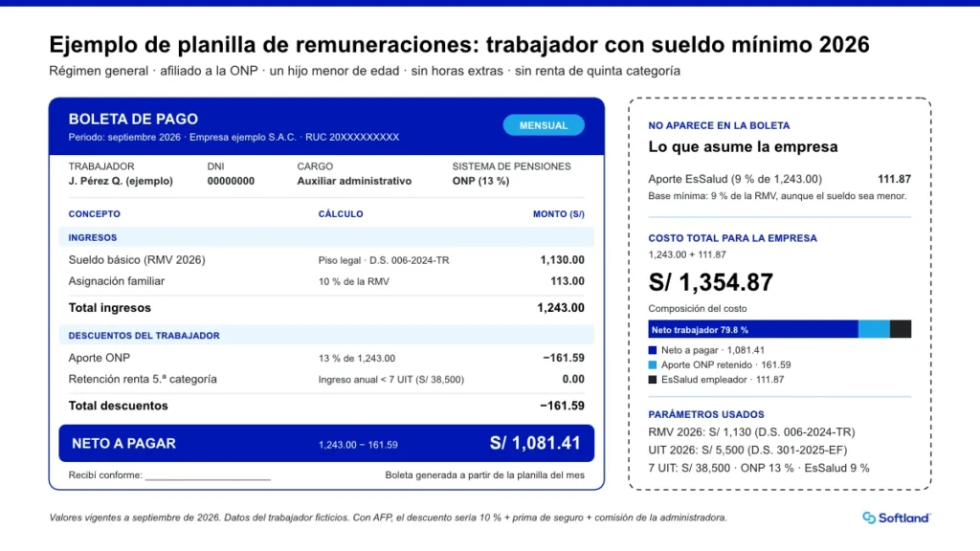980x551 pixels.
Task: Click the worker name J. Pérez Q. (ejemplo)
Action: (x=121, y=181)
